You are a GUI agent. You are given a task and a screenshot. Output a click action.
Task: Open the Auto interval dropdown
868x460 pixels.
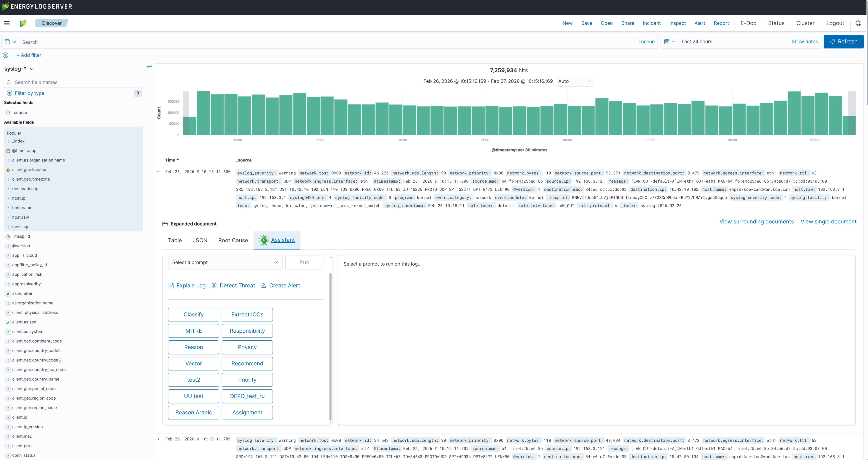tap(575, 81)
